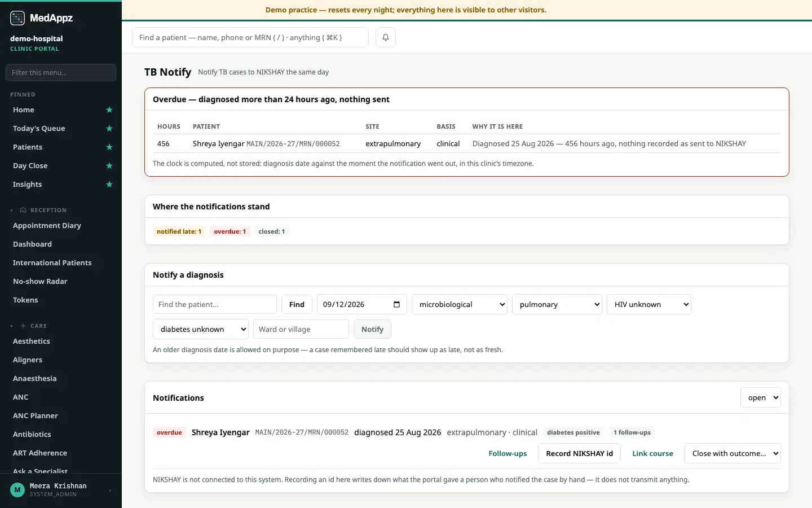Click the overdue: 1 status badge
The image size is (812, 508).
[x=230, y=231]
